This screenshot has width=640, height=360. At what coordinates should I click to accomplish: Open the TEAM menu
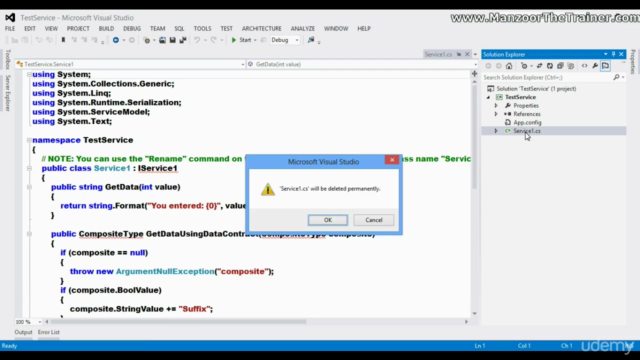157,29
